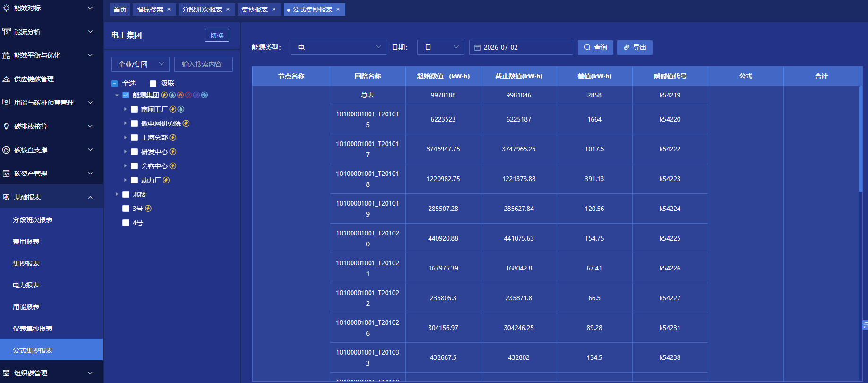
Task: Tick the 南闸工厂 checkbox
Action: point(134,109)
